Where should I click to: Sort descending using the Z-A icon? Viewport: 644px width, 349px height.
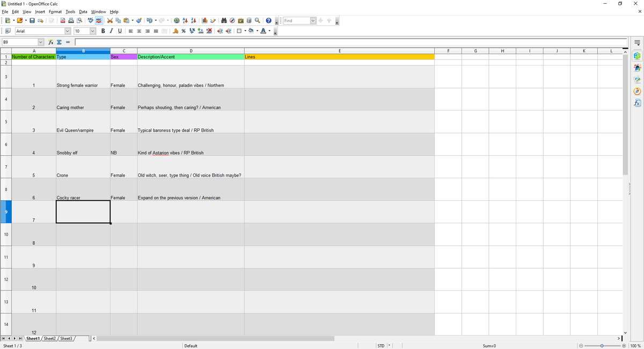tap(193, 20)
